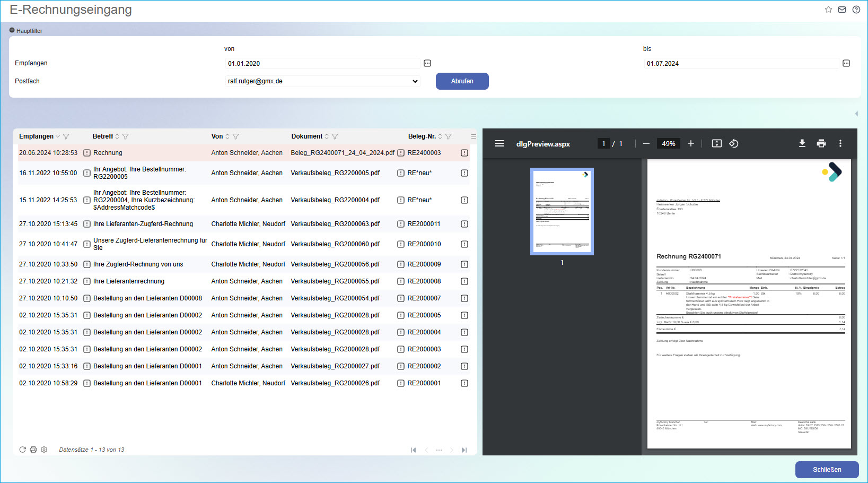Collapse the Hauptfilter section

[x=12, y=30]
